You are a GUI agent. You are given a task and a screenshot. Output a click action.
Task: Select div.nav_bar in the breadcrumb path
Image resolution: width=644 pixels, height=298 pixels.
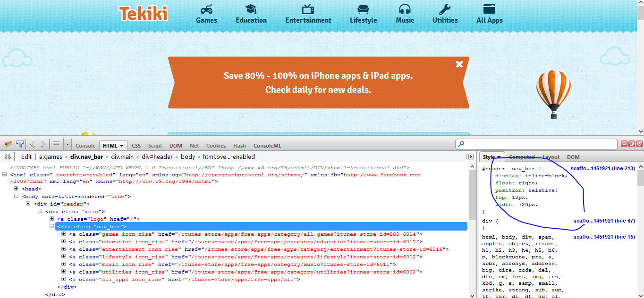tap(87, 157)
